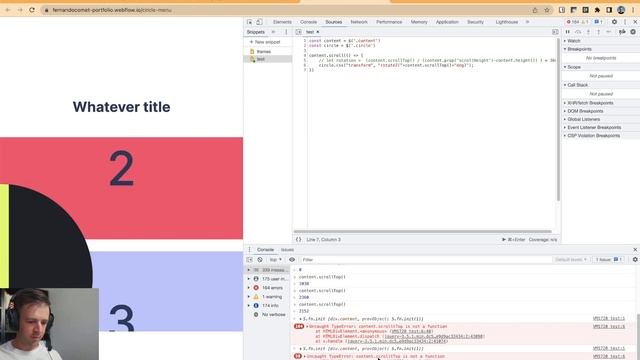
Task: Open the drawer three-dot menu
Action: click(249, 249)
